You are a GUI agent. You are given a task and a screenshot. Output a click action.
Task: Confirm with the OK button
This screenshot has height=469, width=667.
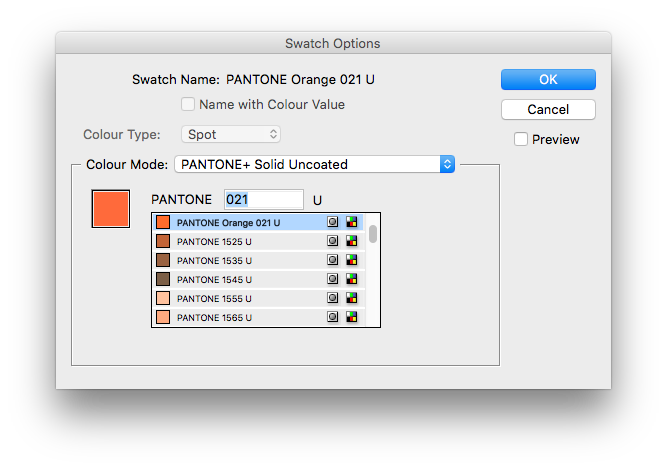(x=548, y=80)
